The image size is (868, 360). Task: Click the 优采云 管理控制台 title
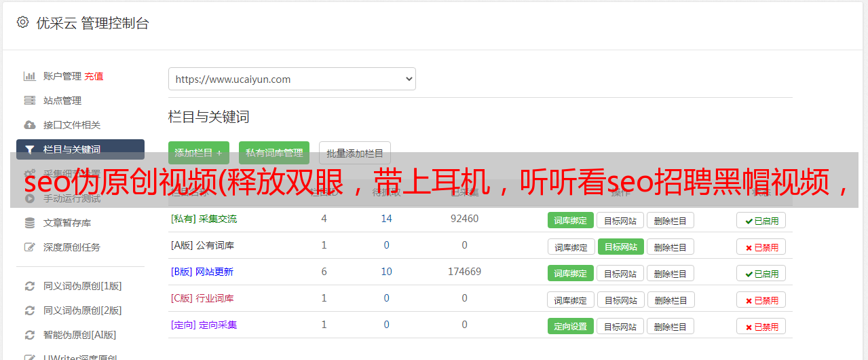point(92,23)
